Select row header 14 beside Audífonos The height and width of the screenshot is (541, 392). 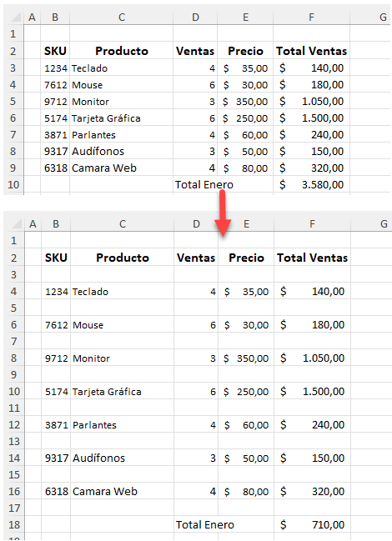[x=14, y=458]
